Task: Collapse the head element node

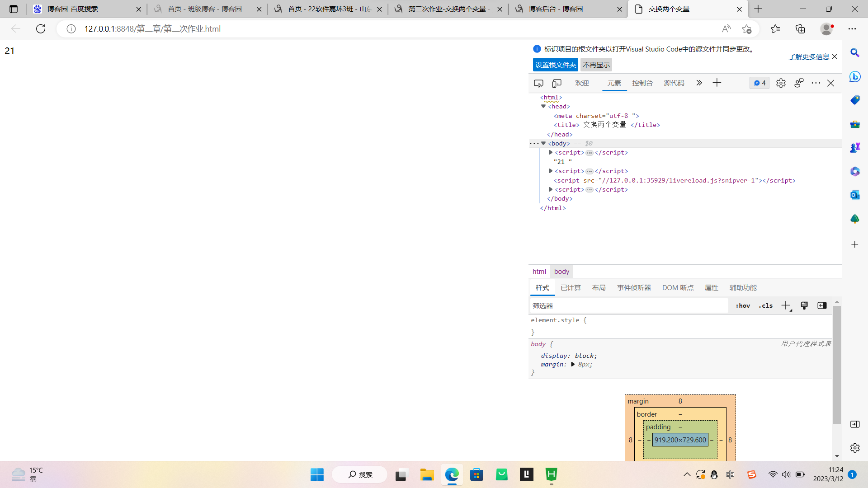Action: (x=543, y=106)
